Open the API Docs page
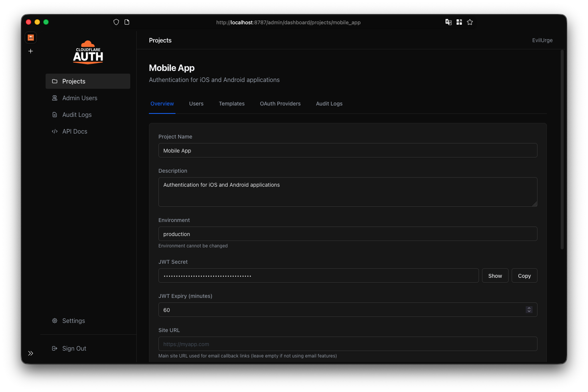The image size is (588, 392). (x=88, y=131)
